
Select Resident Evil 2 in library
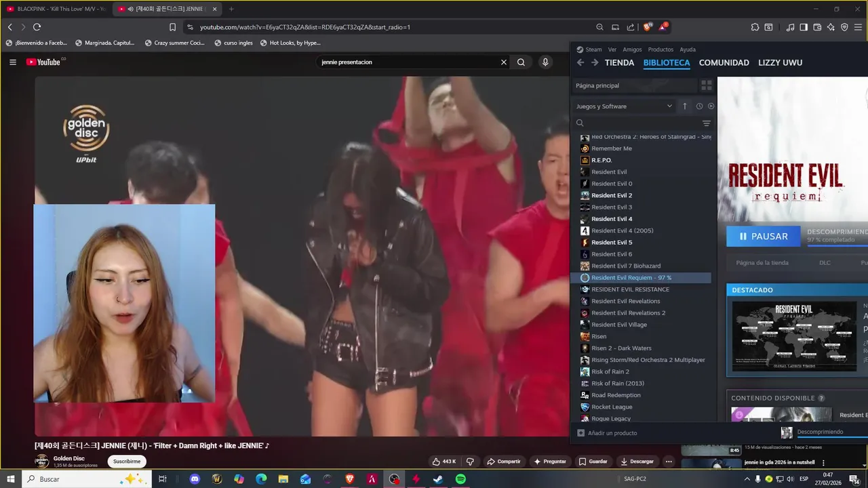coord(640,195)
